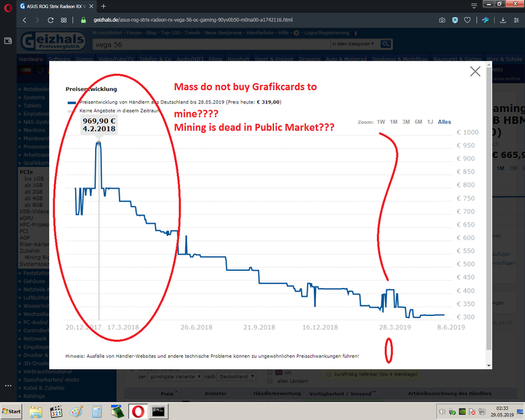Close the Preisentwicklung popup with the X
Image resolution: width=525 pixels, height=420 pixels.
click(475, 71)
